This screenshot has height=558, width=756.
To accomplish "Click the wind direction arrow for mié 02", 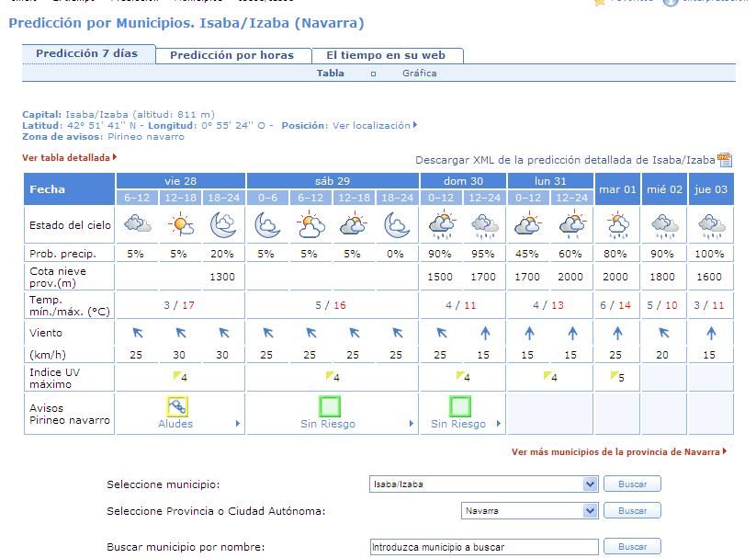I will click(x=664, y=333).
